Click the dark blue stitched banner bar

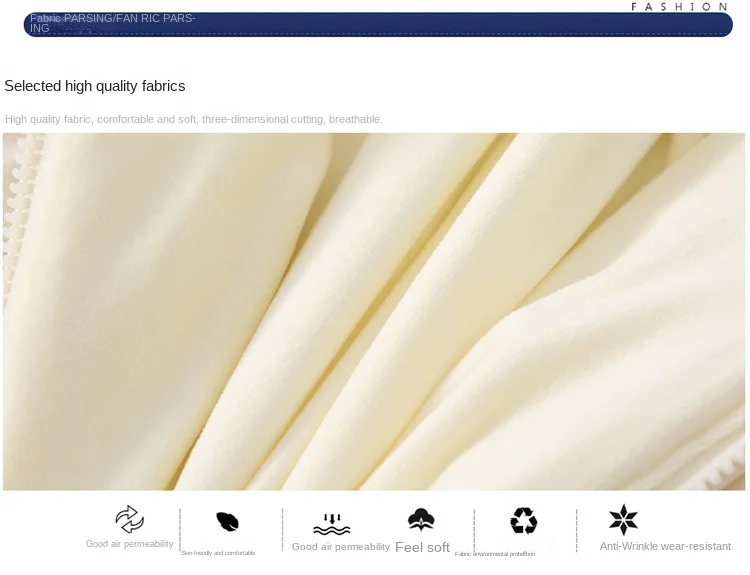click(378, 24)
